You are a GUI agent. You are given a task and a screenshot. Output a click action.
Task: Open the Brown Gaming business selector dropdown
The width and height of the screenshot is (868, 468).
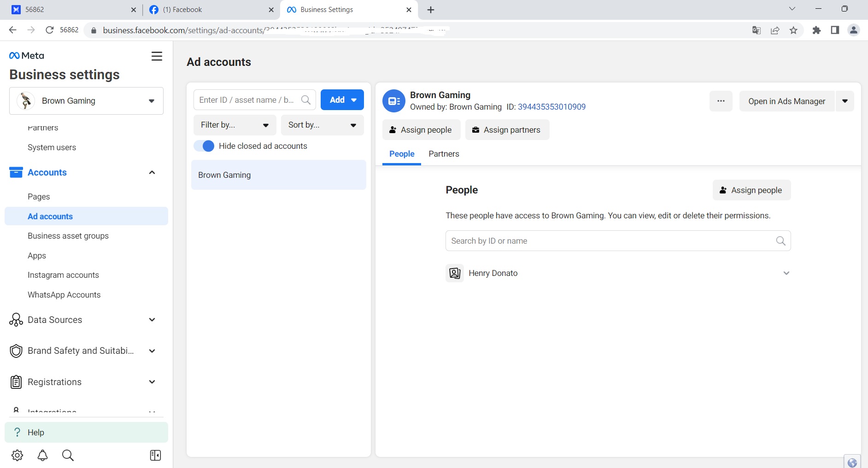[x=86, y=101]
